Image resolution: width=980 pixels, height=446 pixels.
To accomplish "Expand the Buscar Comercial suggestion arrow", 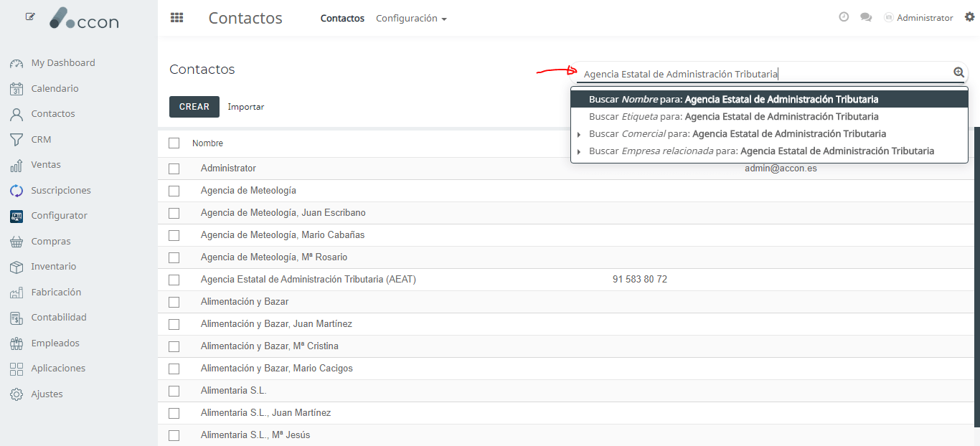I will (x=579, y=135).
